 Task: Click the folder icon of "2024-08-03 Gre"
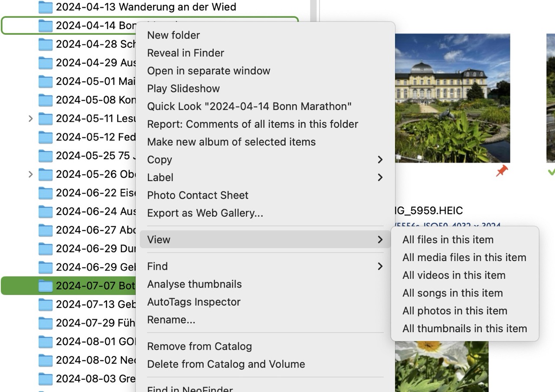(45, 379)
